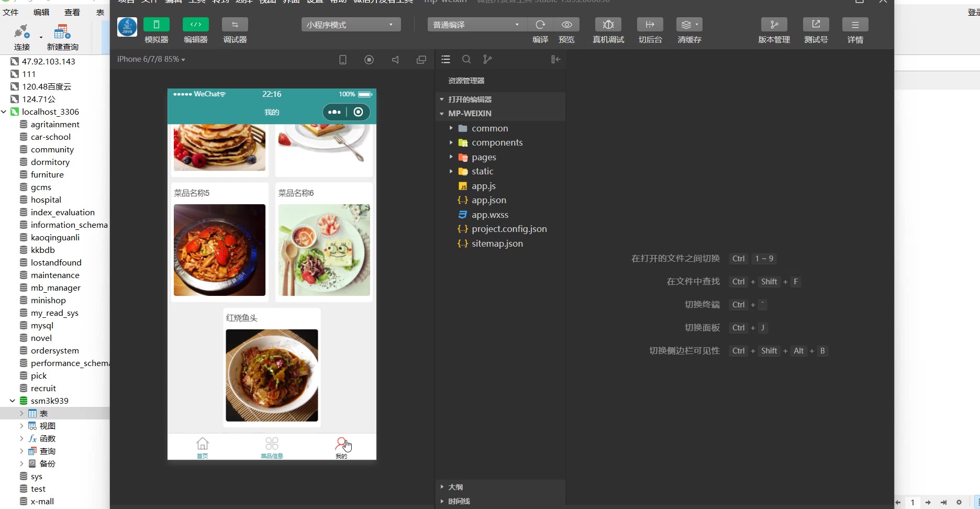980x509 pixels.
Task: Toggle the Editor (编辑器) panel button
Action: point(195,25)
